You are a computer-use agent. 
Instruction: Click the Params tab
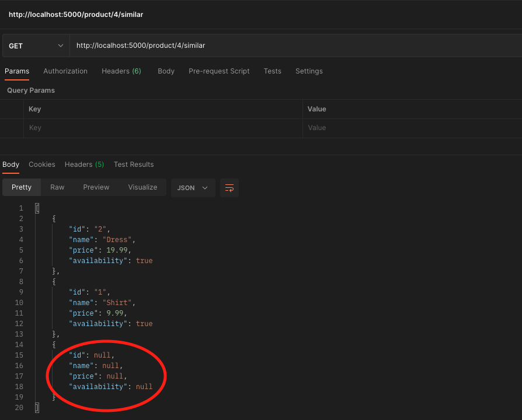(x=17, y=71)
